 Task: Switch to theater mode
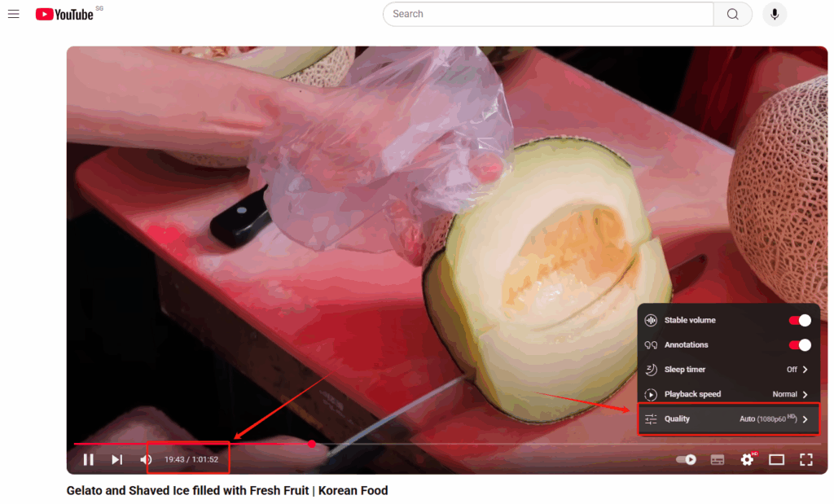(x=776, y=459)
